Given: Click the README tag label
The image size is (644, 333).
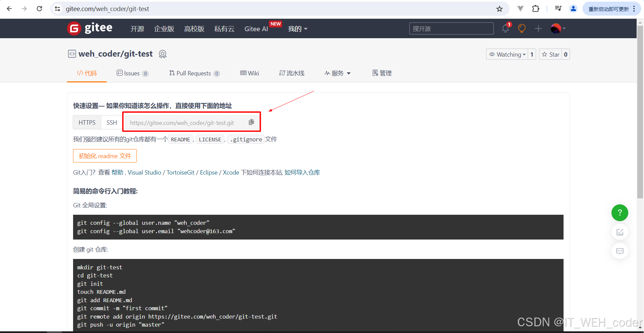Looking at the screenshot, I should click(180, 139).
